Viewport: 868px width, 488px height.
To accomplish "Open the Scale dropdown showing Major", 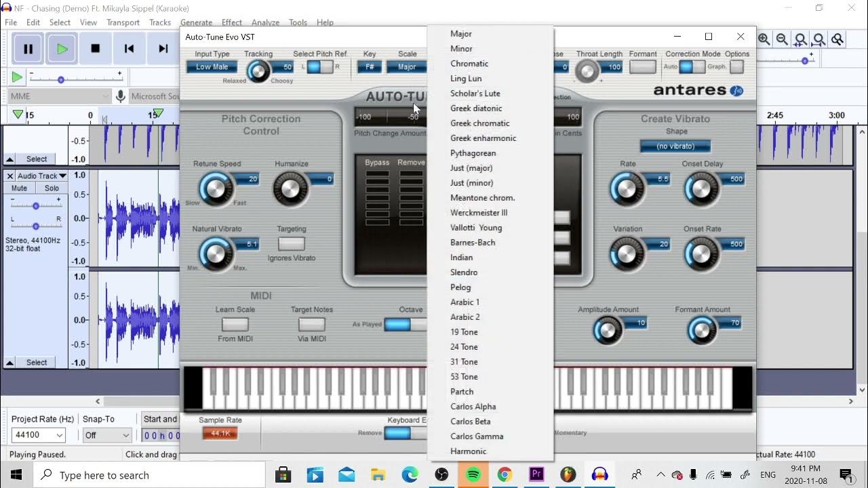I will [407, 67].
